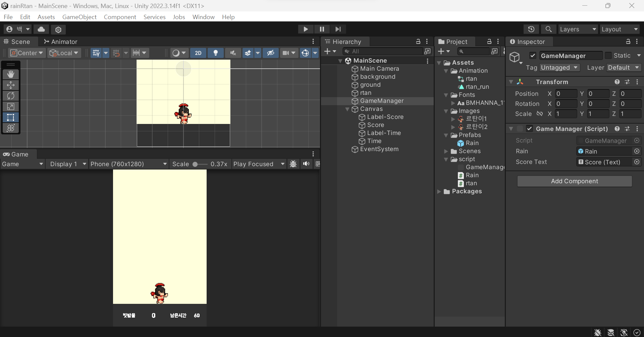Click the Play button
This screenshot has height=337, width=644.
(306, 29)
